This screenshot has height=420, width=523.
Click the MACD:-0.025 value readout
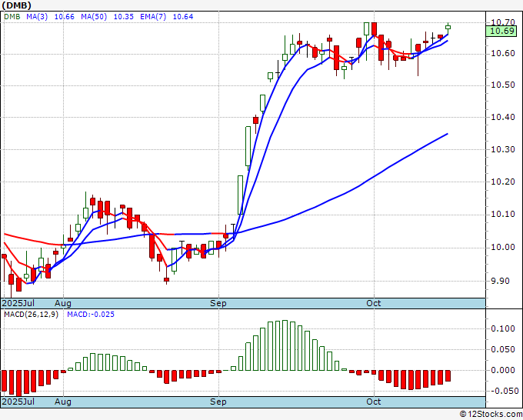pos(91,315)
